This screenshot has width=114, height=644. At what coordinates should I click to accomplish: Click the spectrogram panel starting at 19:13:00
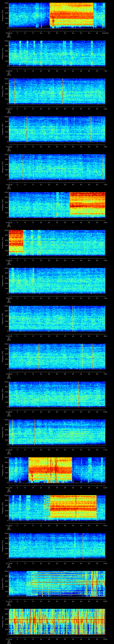coord(57,546)
